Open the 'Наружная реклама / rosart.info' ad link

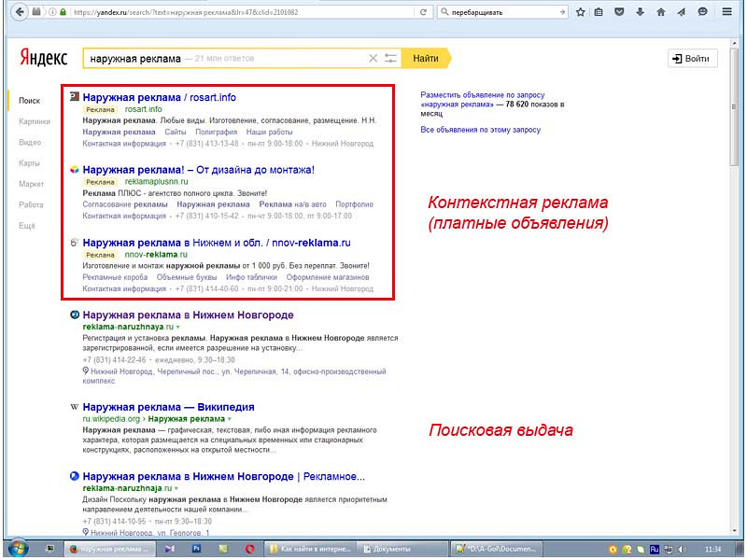pos(159,98)
